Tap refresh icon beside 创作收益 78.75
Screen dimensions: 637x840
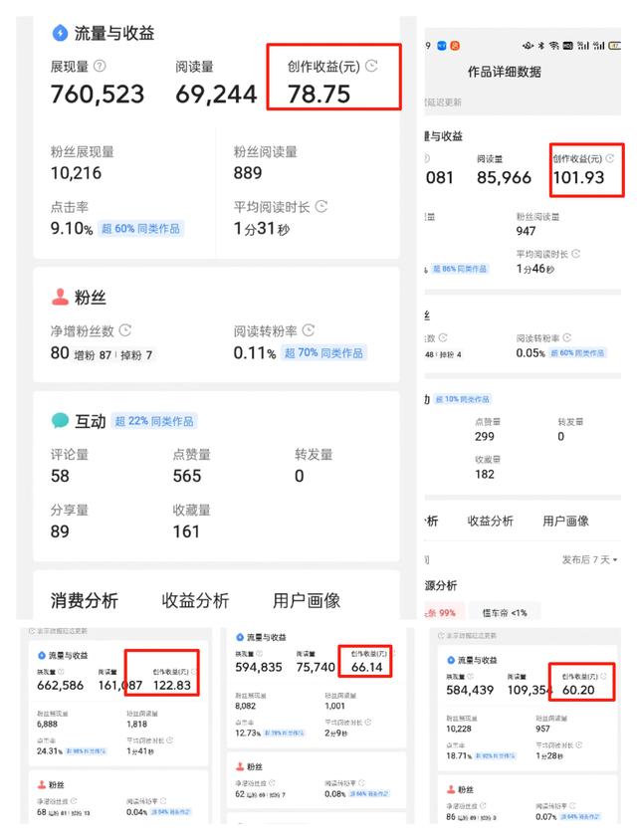(x=371, y=67)
